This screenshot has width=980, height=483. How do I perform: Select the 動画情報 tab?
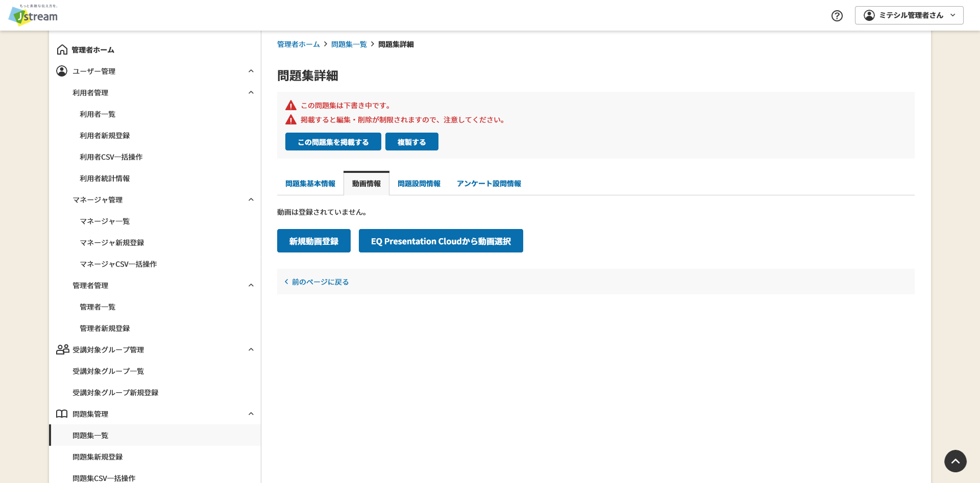tap(366, 184)
